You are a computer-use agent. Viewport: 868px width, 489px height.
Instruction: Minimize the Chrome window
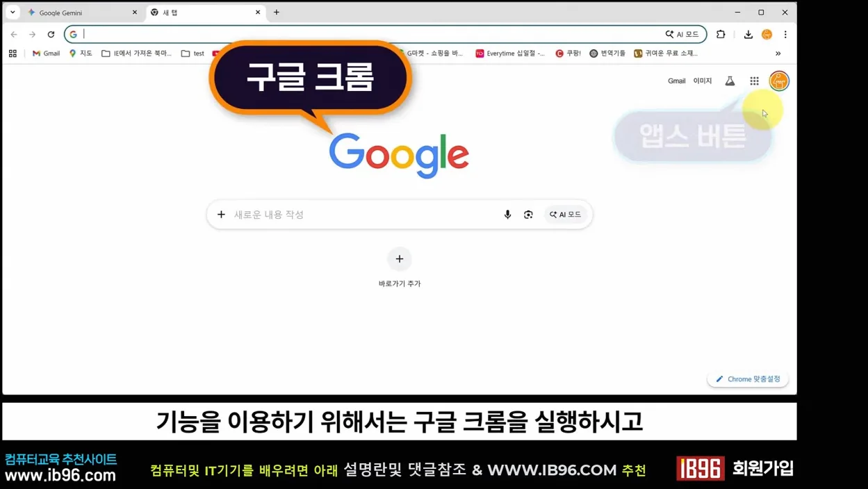(x=737, y=13)
